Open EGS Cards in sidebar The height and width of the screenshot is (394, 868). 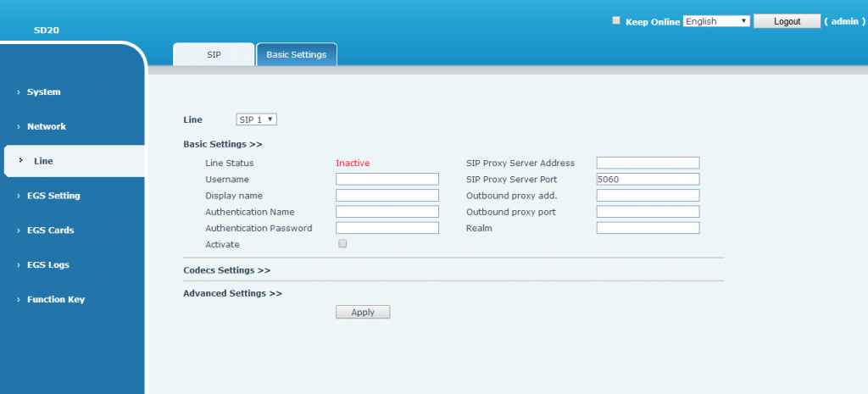50,230
